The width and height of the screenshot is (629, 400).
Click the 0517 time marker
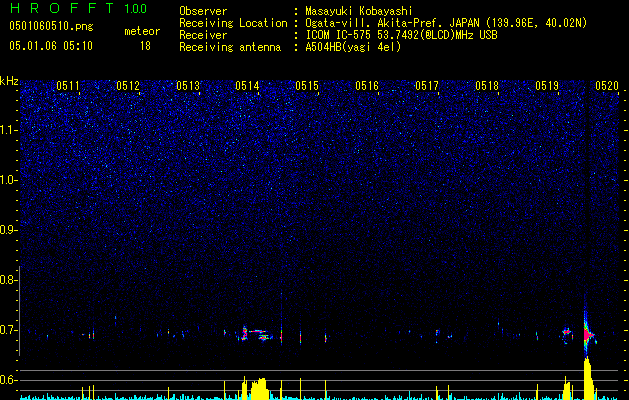427,86
